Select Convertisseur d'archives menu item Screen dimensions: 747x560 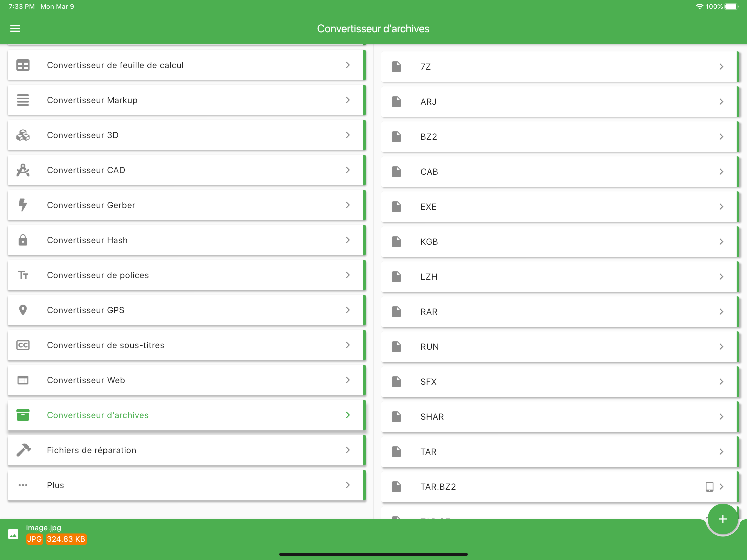[x=98, y=415]
